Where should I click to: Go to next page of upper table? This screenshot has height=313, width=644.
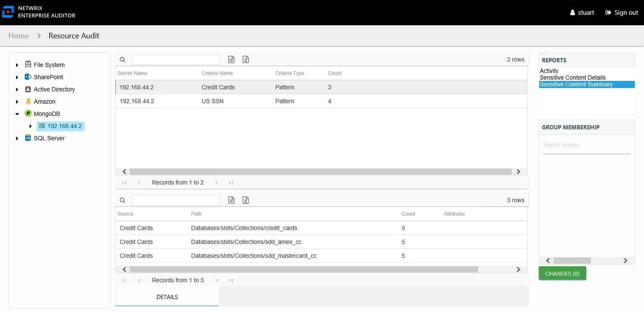(x=216, y=182)
